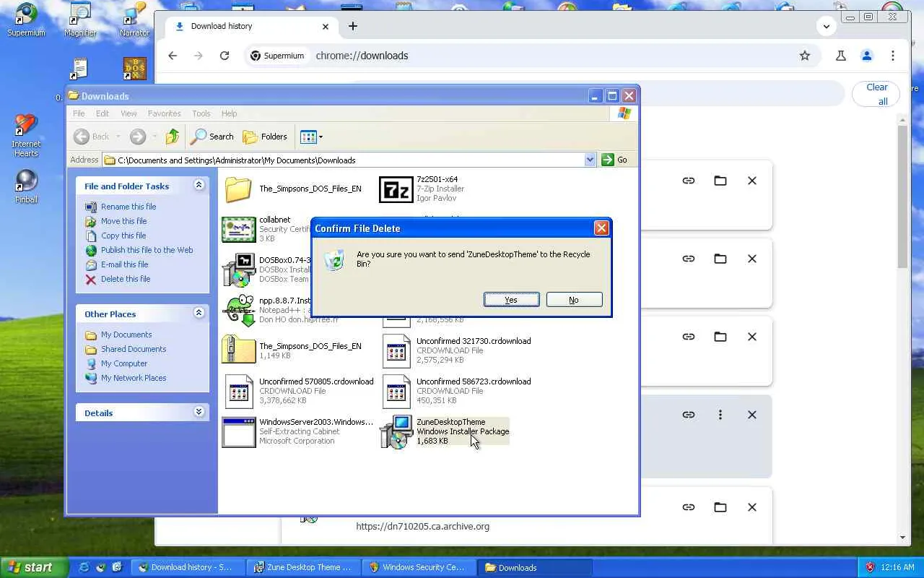Image resolution: width=924 pixels, height=578 pixels.
Task: Click Back arrow in Supermium toolbar
Action: 173,56
